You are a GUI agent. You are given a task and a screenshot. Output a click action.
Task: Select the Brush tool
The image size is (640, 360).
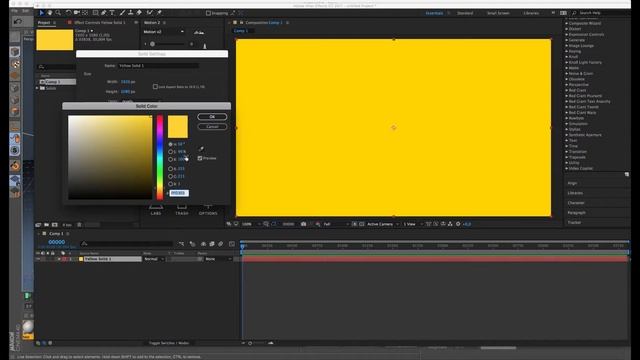[122, 13]
